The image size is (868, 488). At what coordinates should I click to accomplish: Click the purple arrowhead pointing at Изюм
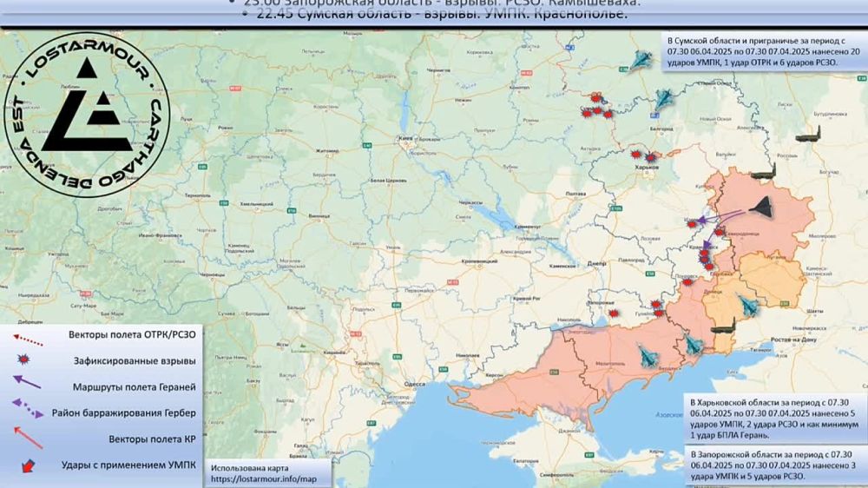[700, 221]
